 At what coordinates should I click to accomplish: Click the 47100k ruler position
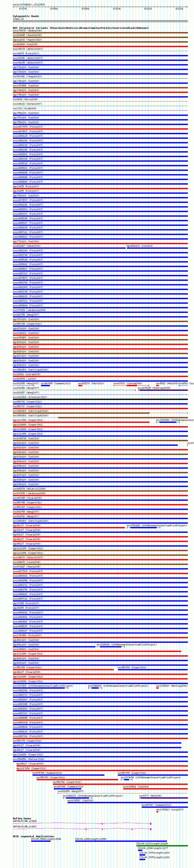pos(117,9)
